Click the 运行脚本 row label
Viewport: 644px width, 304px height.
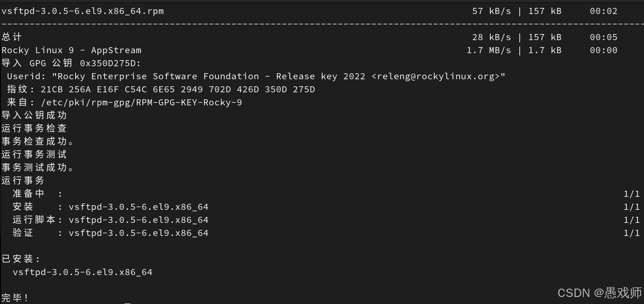34,220
